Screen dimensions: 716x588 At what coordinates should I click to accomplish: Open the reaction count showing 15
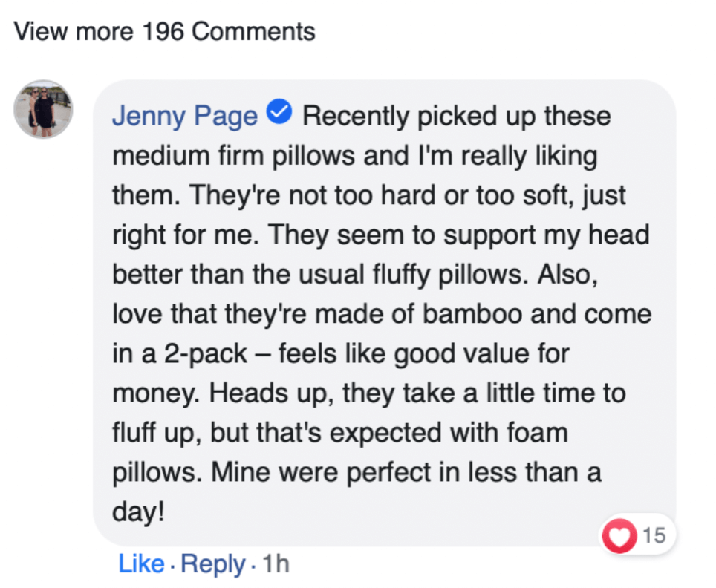654,535
